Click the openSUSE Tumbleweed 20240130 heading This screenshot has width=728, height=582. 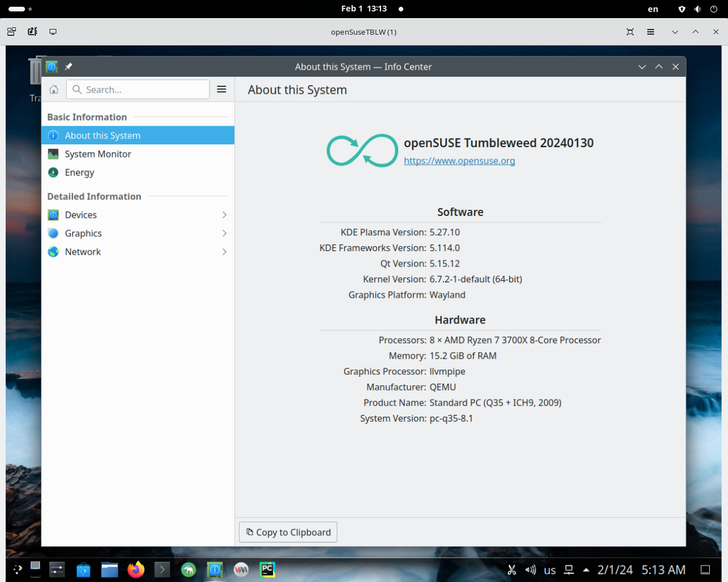point(499,143)
